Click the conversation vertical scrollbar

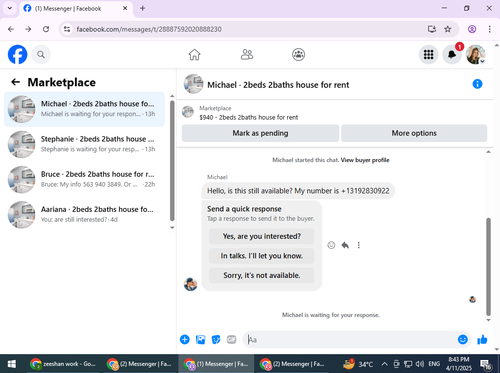pyautogui.click(x=488, y=267)
